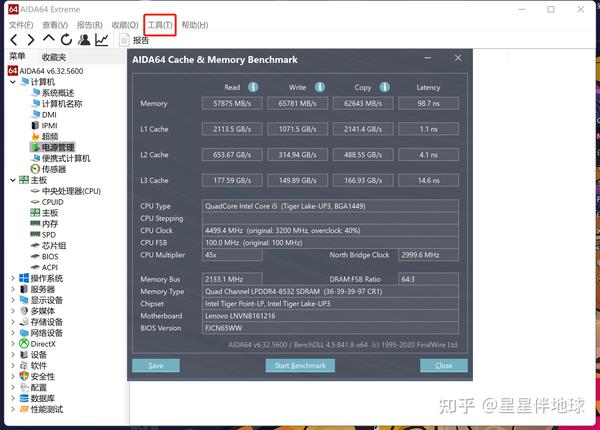Viewport: 600px width, 430px height.
Task: Select the BIOS tree item
Action: 50,256
